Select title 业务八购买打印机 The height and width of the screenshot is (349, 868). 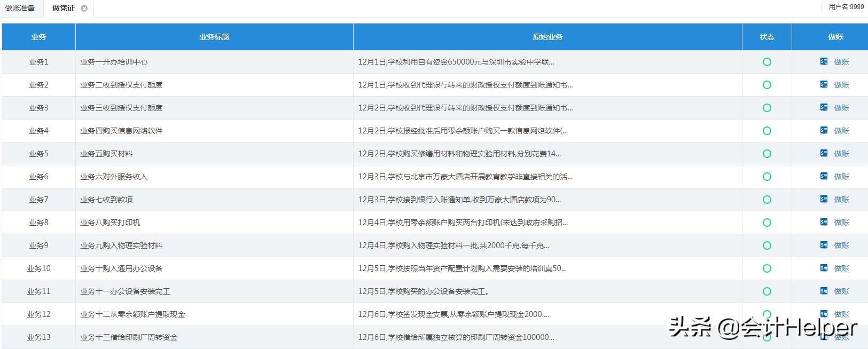[x=110, y=223]
